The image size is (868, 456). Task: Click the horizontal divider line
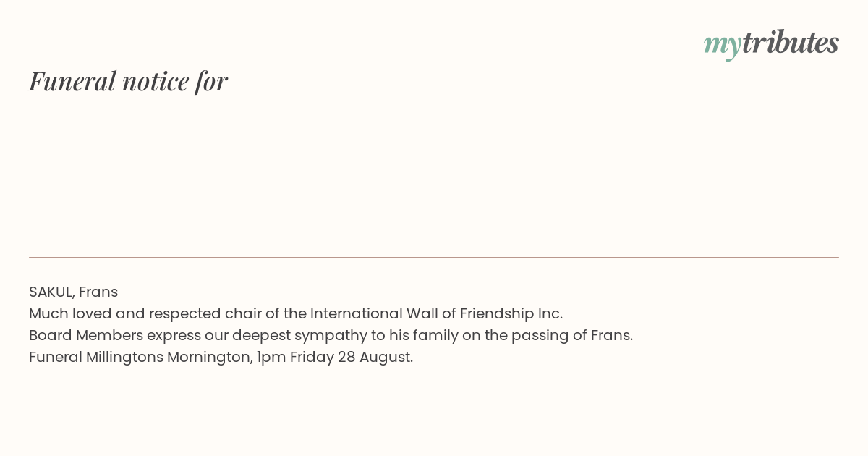coord(434,257)
